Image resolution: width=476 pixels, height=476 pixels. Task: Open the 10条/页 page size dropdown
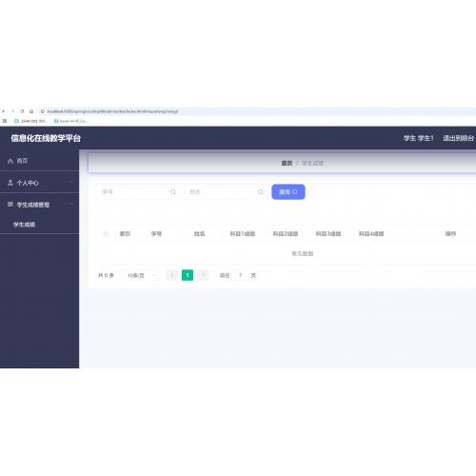pyautogui.click(x=142, y=275)
